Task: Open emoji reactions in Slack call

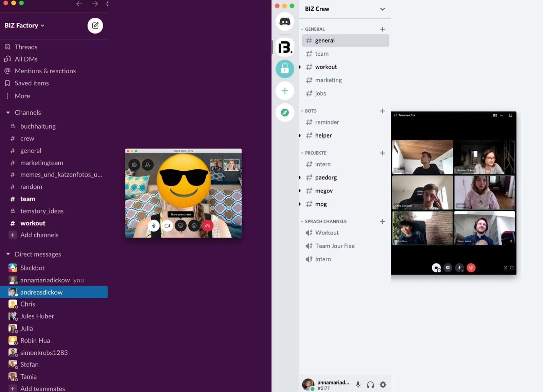Action: click(x=194, y=225)
